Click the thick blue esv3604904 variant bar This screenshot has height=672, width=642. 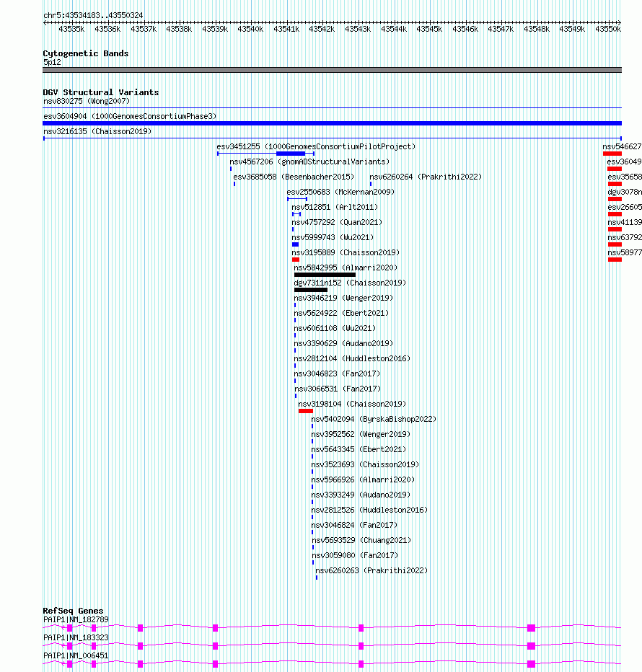332,123
